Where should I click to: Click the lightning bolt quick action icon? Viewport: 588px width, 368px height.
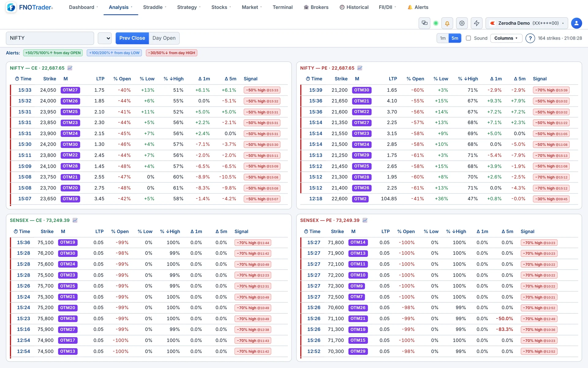tap(477, 23)
